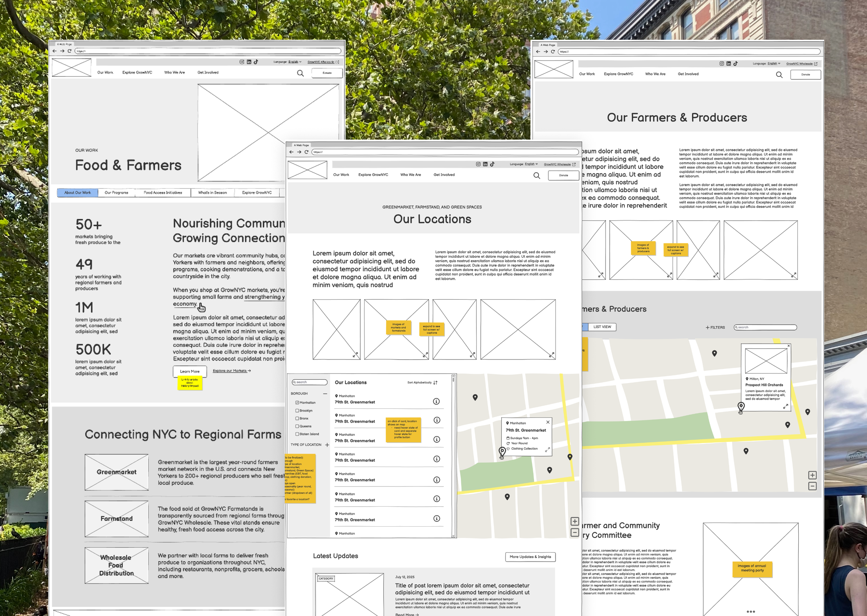Collapse the BOROUGH filter section
This screenshot has height=616, width=867.
click(x=325, y=394)
